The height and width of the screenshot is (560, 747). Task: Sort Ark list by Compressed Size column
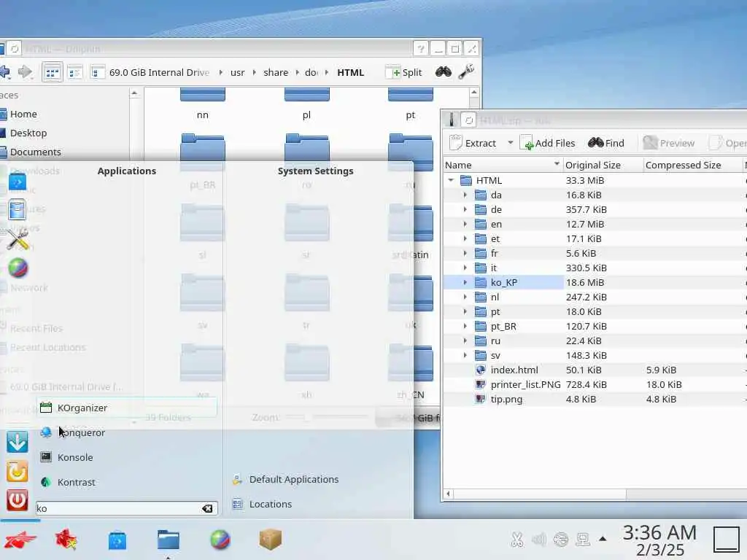(693, 165)
